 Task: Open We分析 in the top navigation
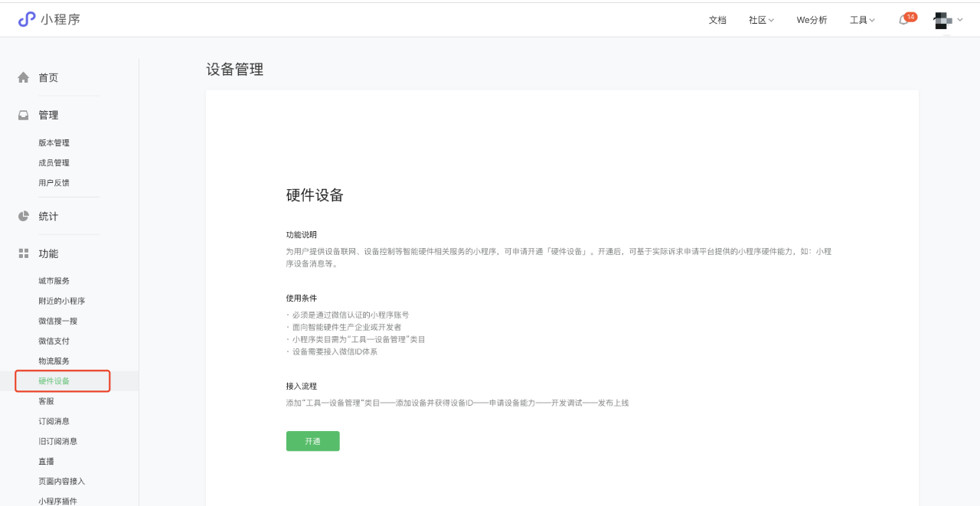812,21
